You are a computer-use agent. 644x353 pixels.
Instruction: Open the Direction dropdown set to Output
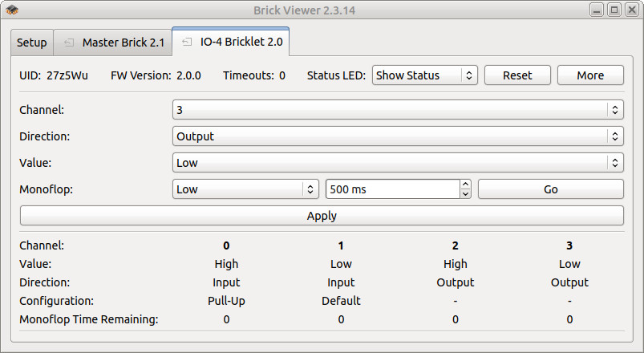[398, 136]
